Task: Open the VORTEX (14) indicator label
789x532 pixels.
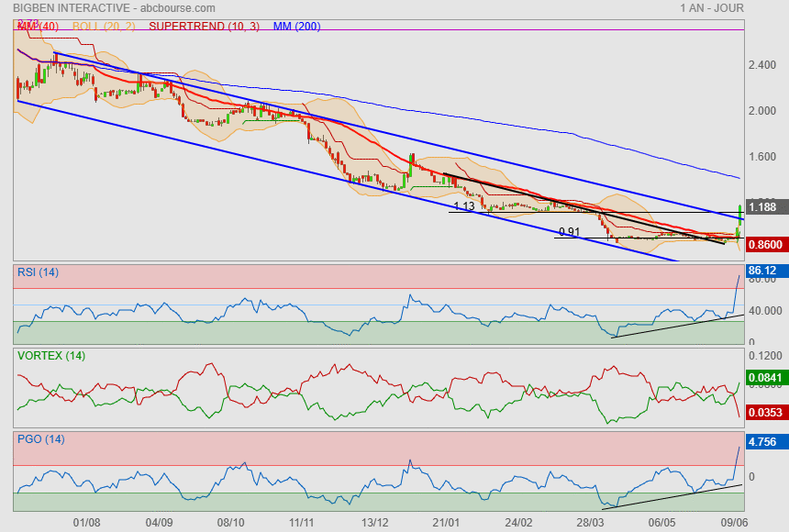Action: pyautogui.click(x=50, y=355)
